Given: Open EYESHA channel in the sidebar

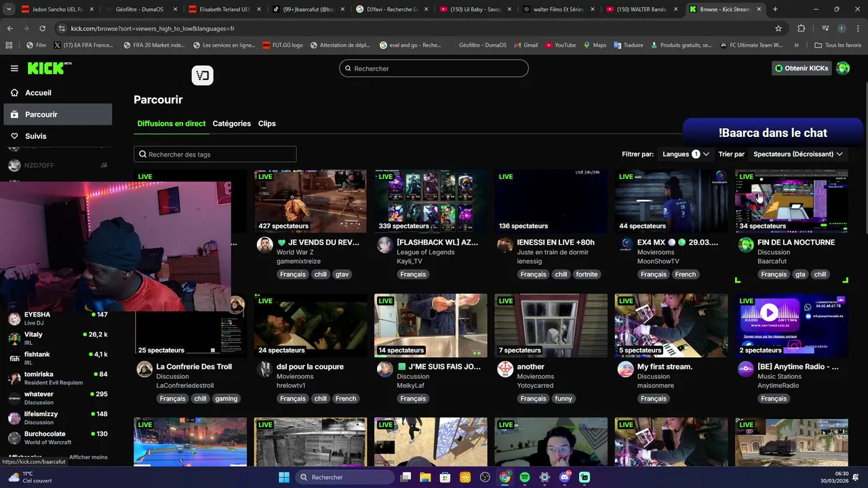Looking at the screenshot, I should pyautogui.click(x=58, y=319).
